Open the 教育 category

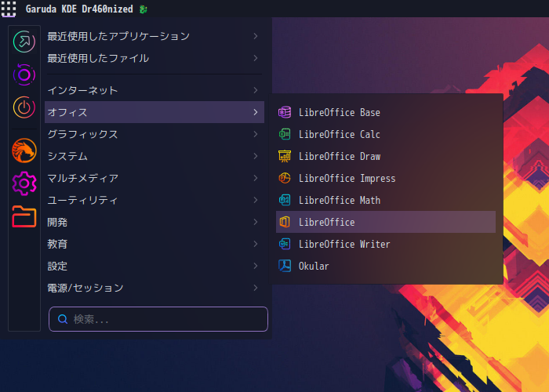(x=155, y=244)
